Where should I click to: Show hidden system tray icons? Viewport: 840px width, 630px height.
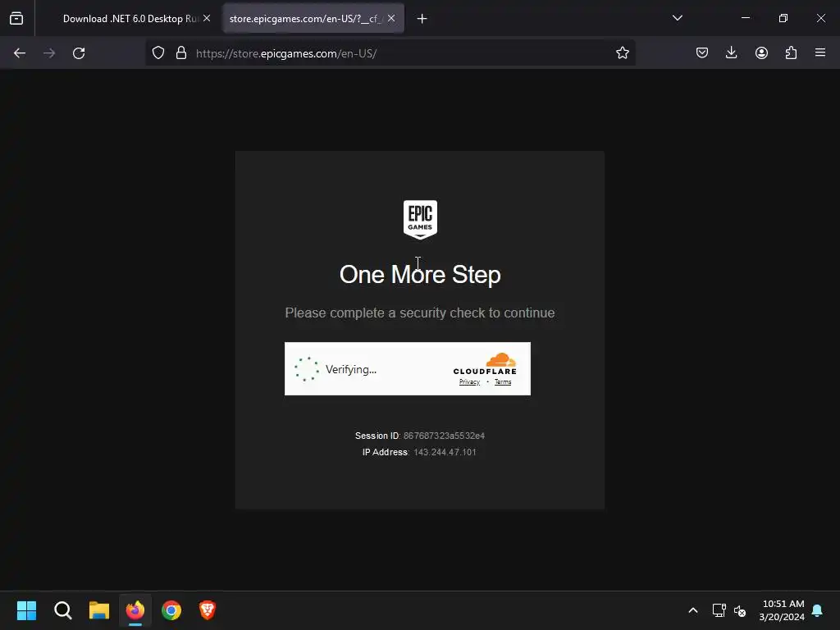point(692,610)
